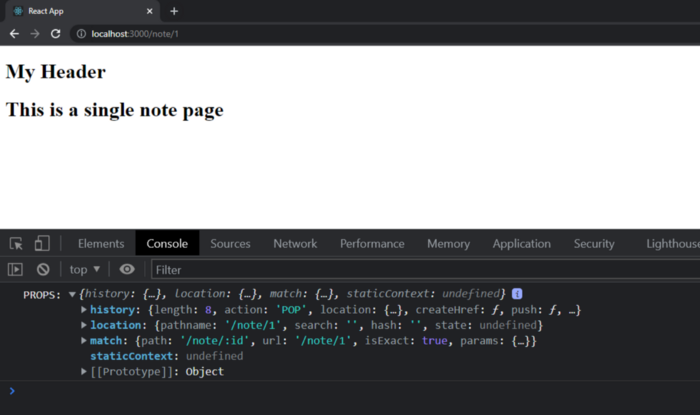
Task: Clear the console with the block icon
Action: coord(43,269)
